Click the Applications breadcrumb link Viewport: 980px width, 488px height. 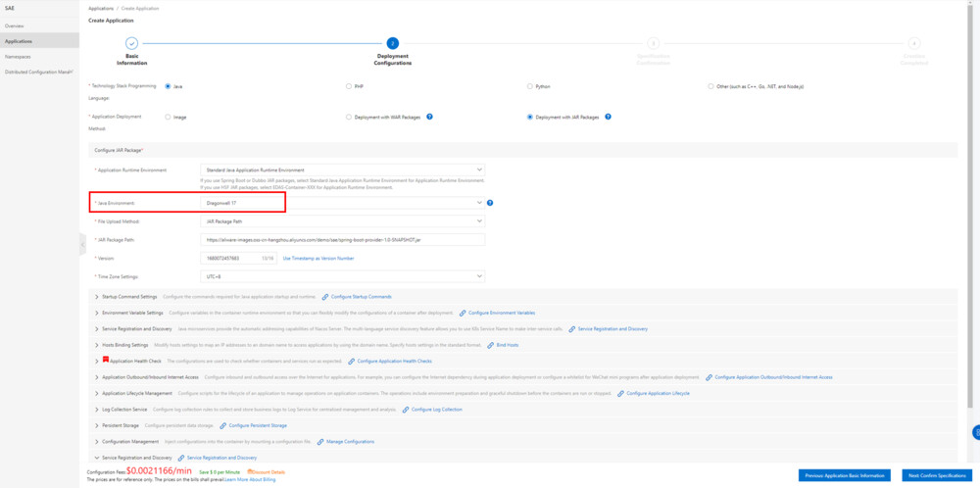point(101,9)
